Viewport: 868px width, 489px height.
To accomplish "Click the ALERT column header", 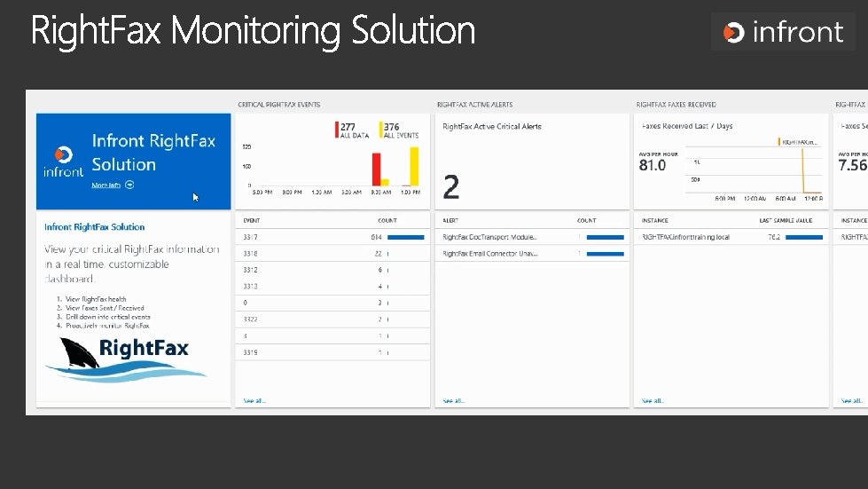I will tap(450, 220).
